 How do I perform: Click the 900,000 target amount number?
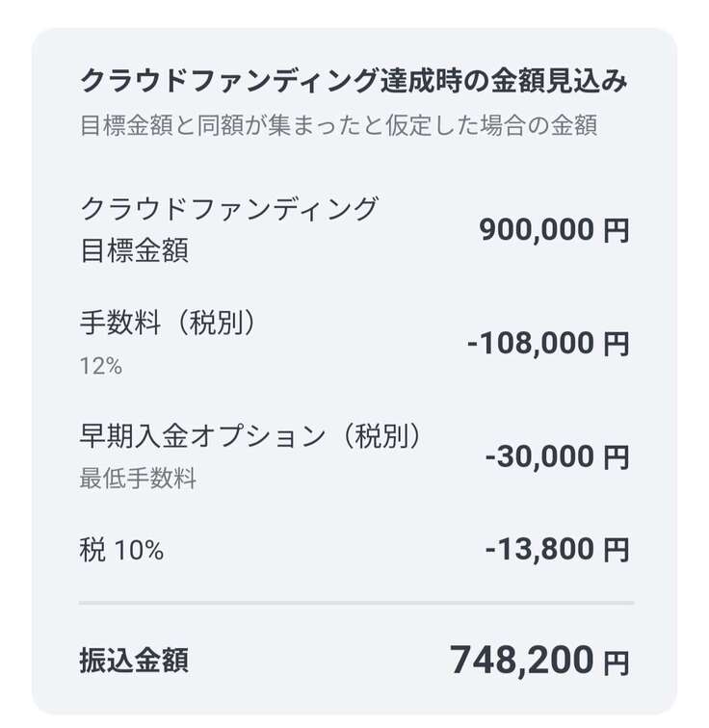point(538,231)
